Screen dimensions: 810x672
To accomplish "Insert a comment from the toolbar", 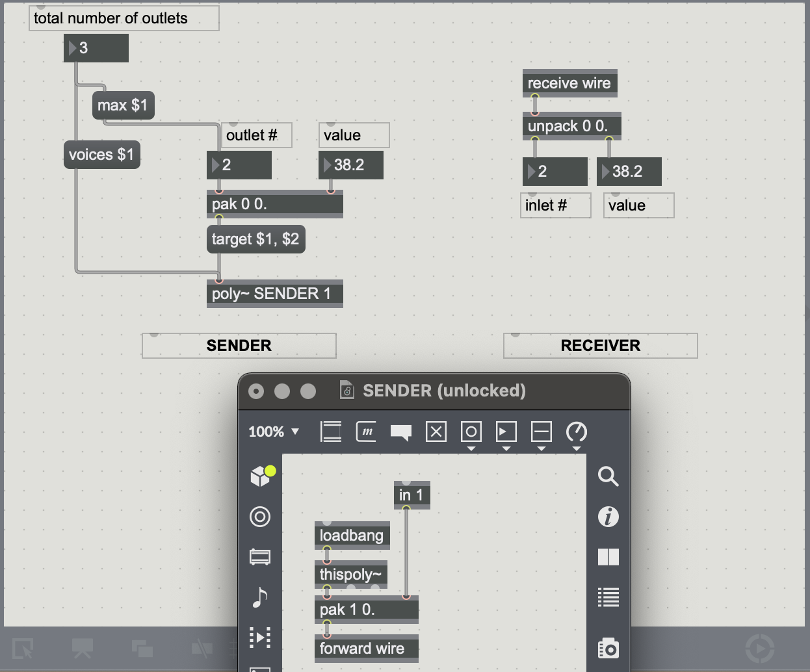I will click(x=401, y=432).
